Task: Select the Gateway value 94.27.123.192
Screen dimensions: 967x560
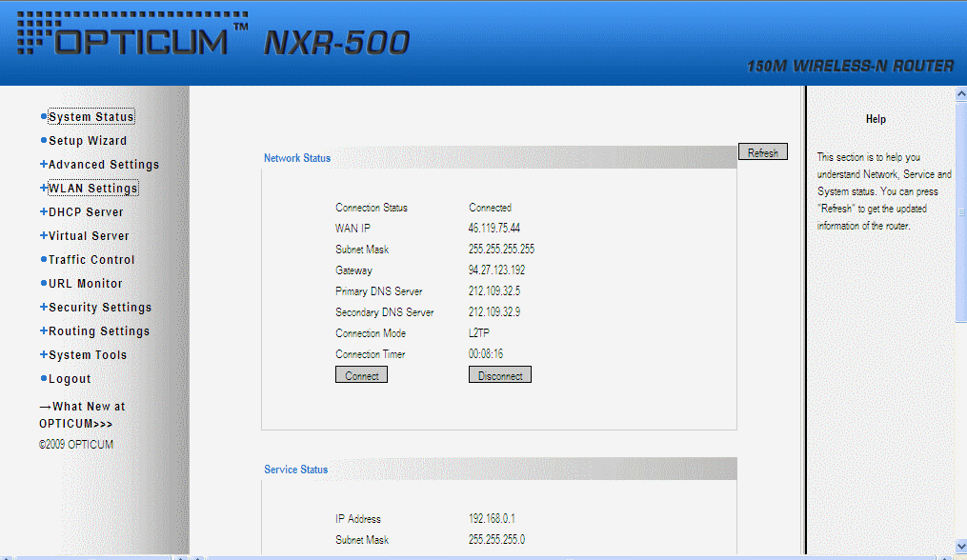Action: point(496,270)
